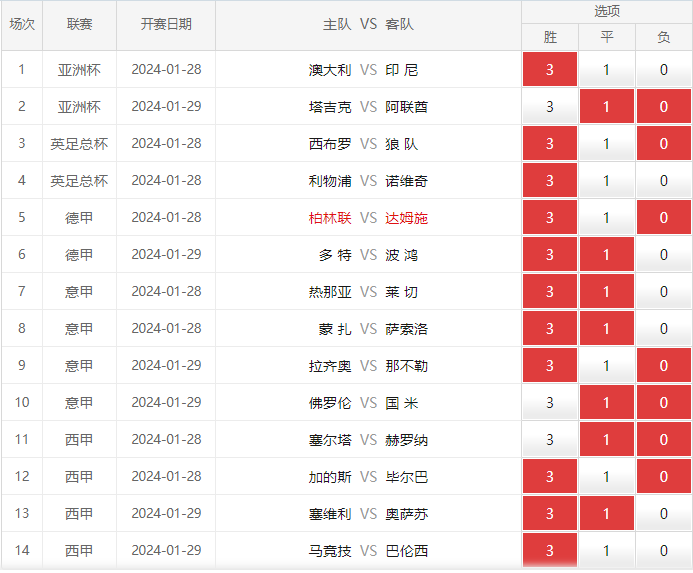
Task: Toggle win option 3 for 塞维利 VS 奥萨苏
Action: pos(549,513)
